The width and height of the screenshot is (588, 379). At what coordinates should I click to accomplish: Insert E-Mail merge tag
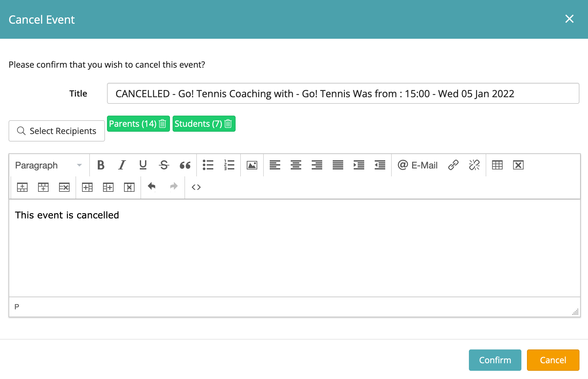(x=417, y=165)
